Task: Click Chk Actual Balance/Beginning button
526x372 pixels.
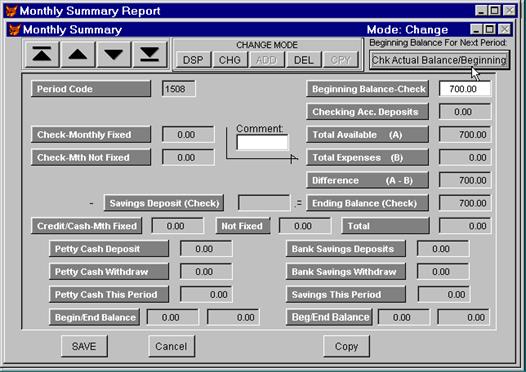Action: (x=439, y=60)
